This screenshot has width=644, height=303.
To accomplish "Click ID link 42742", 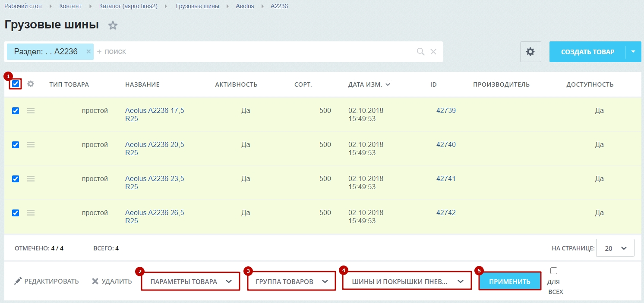I will (x=446, y=213).
